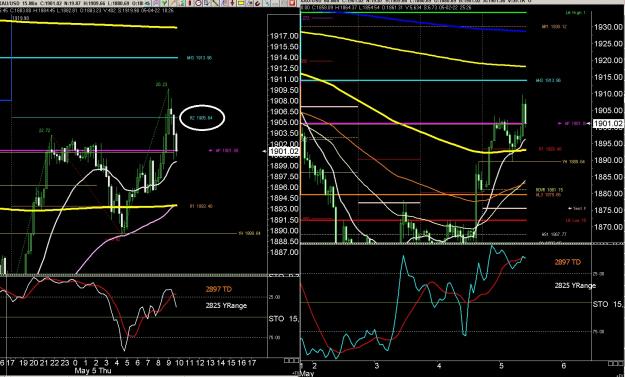Click 1909.50 on left chart price axis

pos(284,90)
